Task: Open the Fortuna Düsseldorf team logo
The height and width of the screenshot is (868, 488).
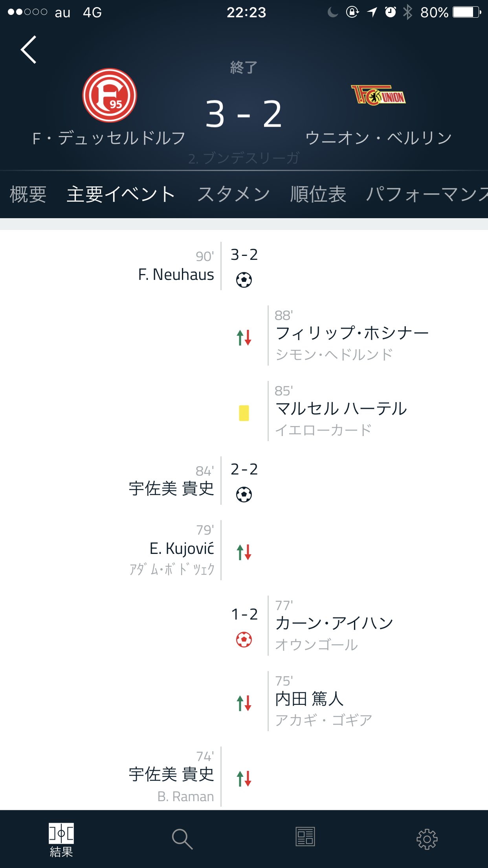Action: click(x=110, y=96)
